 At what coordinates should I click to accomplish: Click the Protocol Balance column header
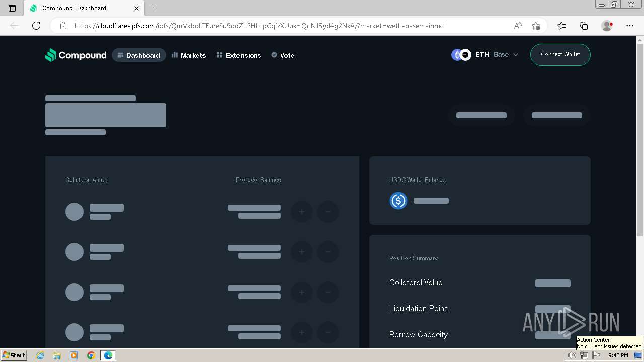[258, 180]
